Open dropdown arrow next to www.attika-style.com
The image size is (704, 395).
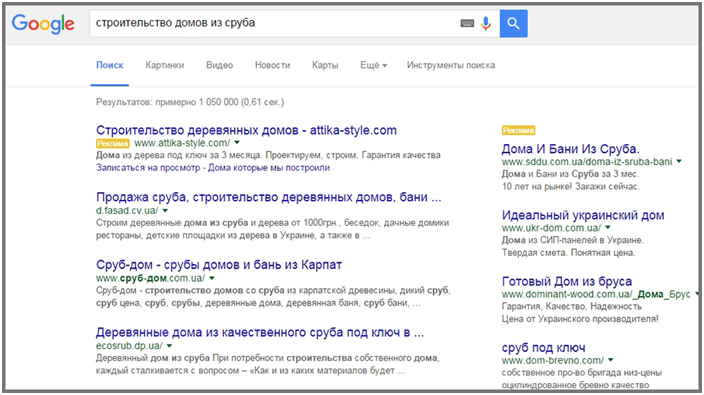tap(237, 143)
